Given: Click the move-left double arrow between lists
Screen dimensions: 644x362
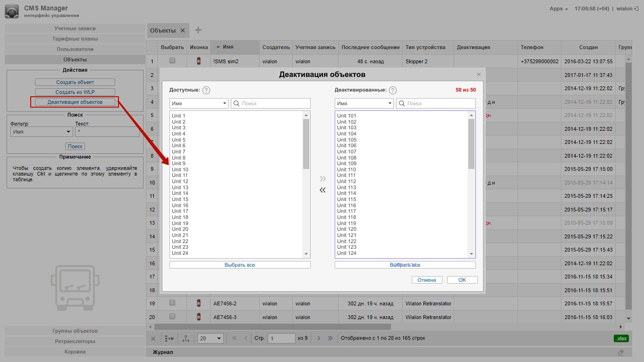Looking at the screenshot, I should coord(322,190).
